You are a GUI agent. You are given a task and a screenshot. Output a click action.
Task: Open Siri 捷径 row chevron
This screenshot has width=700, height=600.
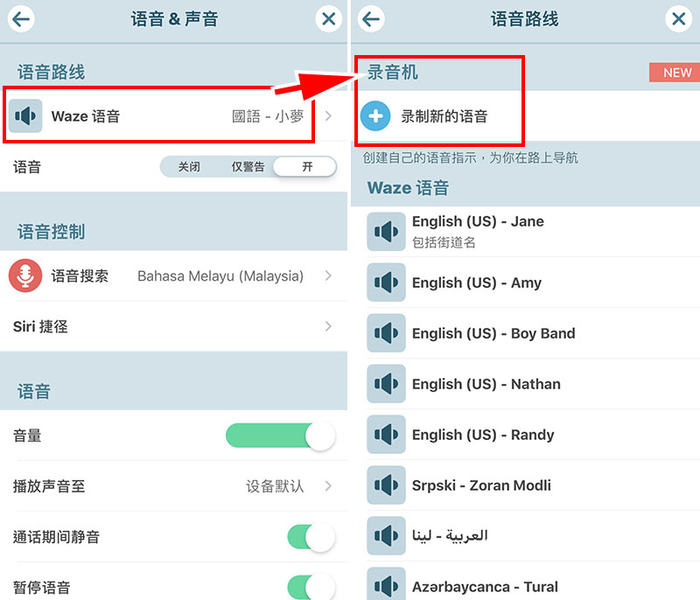pyautogui.click(x=328, y=326)
